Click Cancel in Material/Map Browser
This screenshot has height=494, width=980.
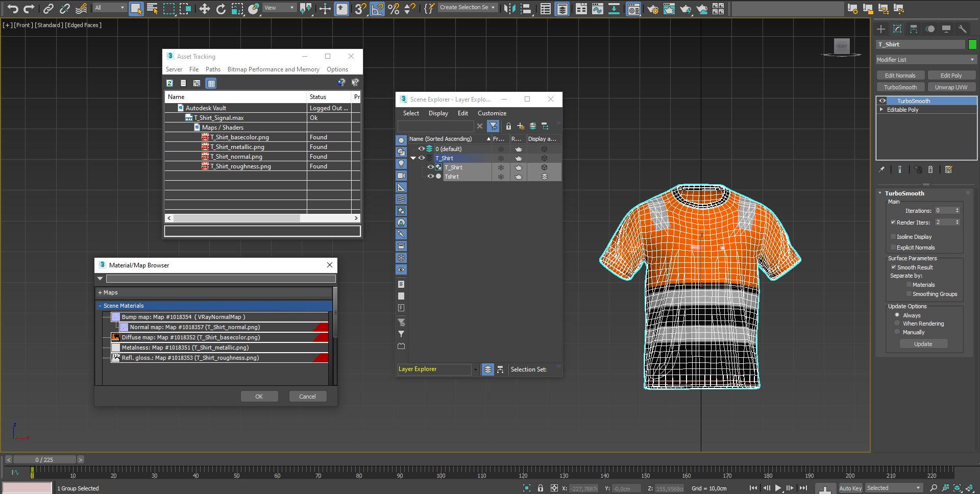307,397
